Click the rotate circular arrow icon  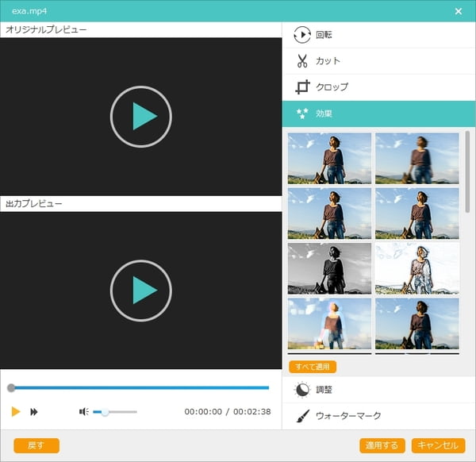302,35
